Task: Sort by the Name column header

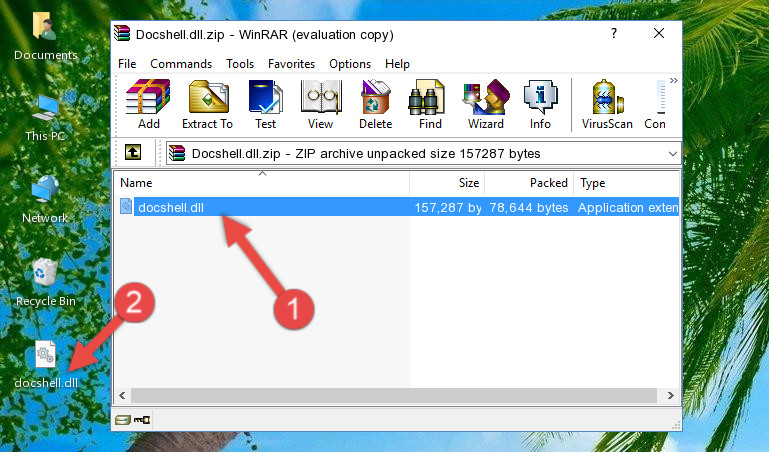Action: (262, 183)
